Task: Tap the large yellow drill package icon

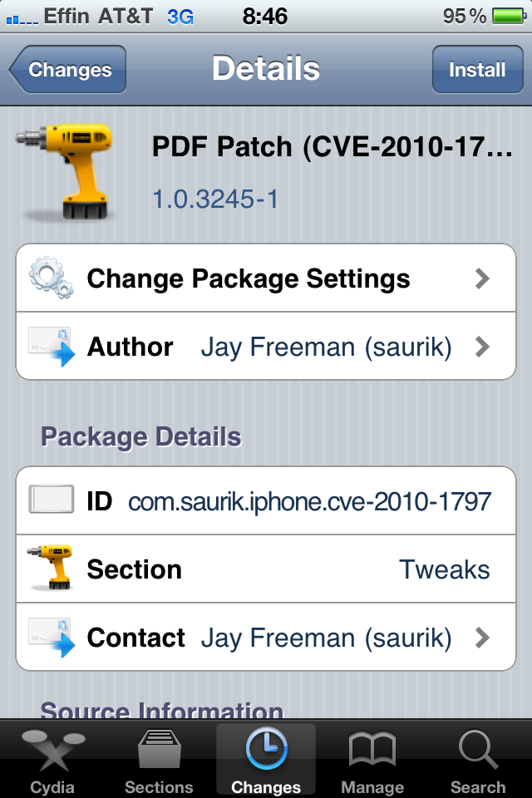Action: [64, 171]
